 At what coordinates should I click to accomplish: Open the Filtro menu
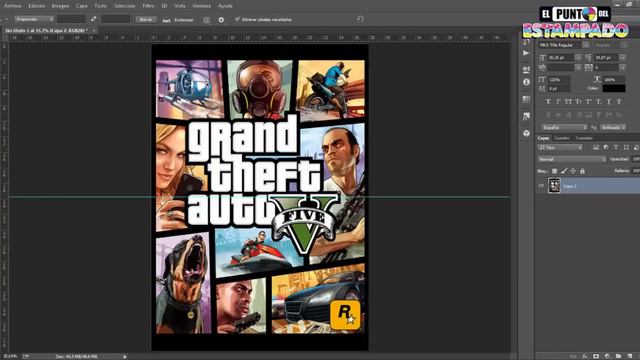coord(148,6)
